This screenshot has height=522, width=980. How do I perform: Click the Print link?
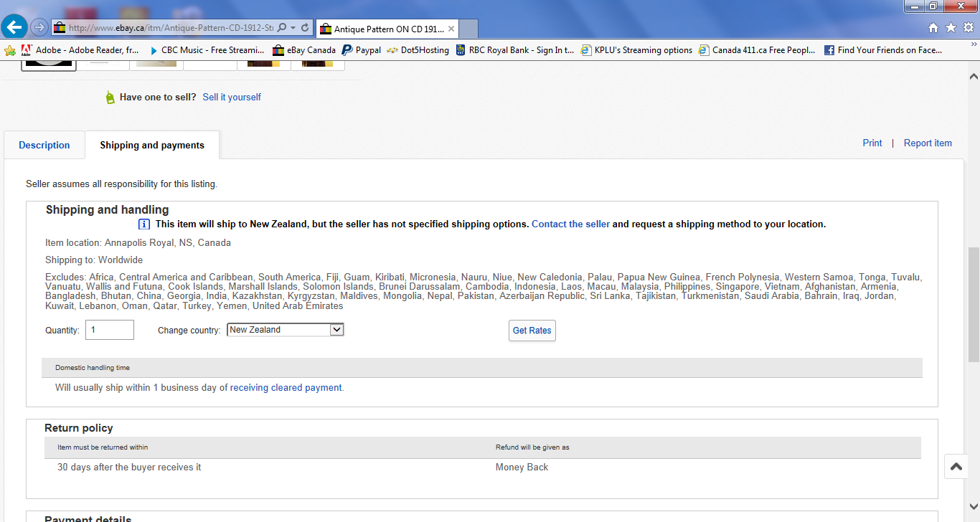coord(872,143)
